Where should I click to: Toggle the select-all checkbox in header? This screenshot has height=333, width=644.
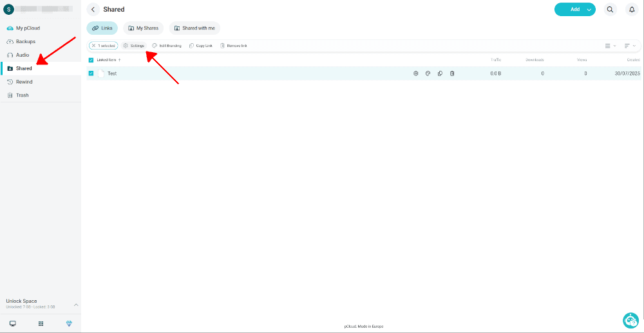[91, 60]
